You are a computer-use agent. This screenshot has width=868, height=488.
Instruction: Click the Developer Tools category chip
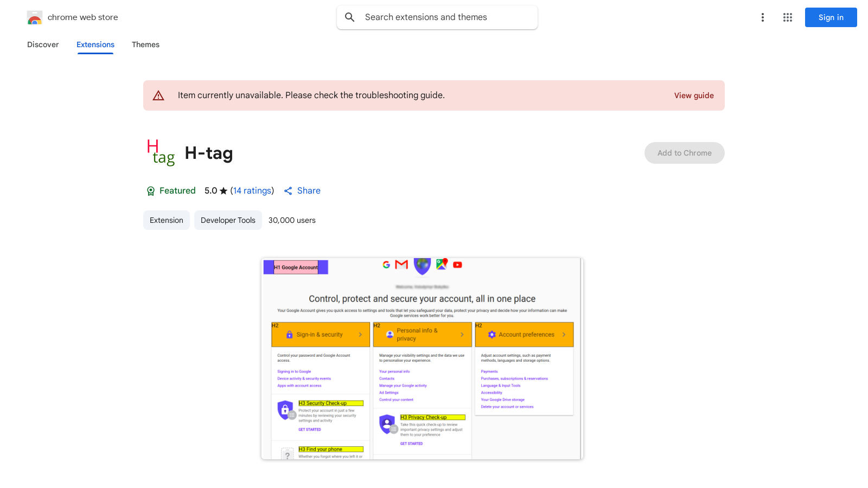click(228, 220)
